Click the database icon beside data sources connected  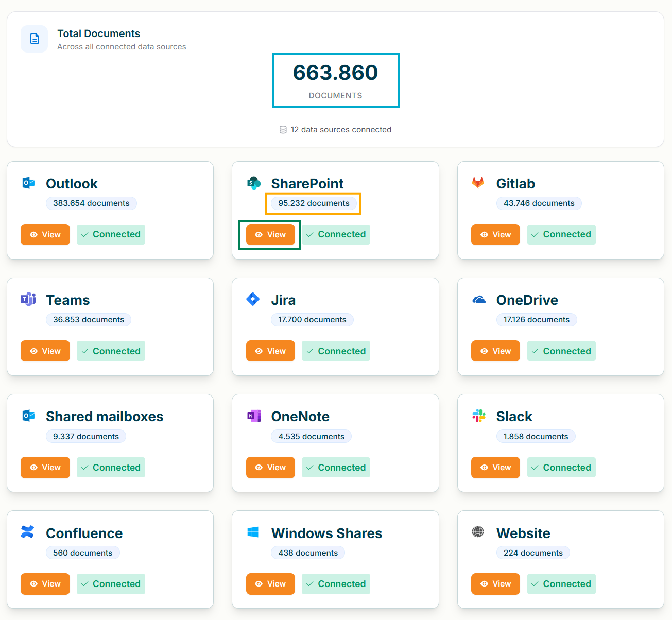point(283,130)
